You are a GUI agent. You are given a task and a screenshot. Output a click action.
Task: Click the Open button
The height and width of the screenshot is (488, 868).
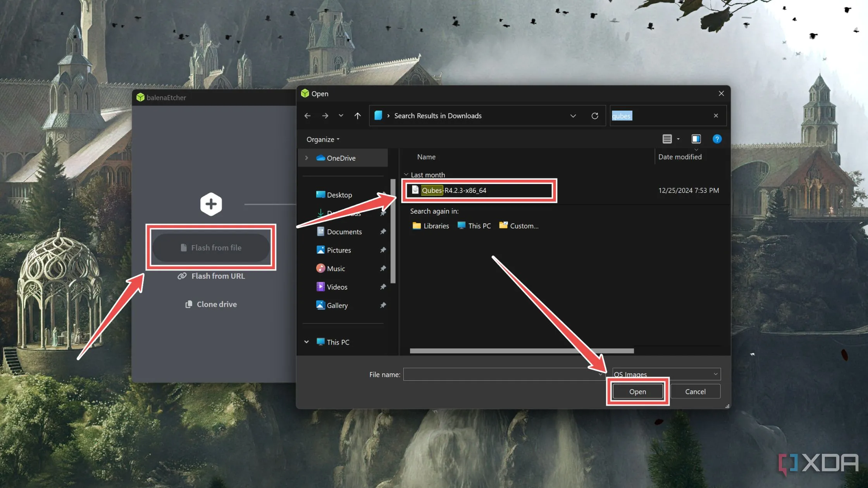coord(637,392)
